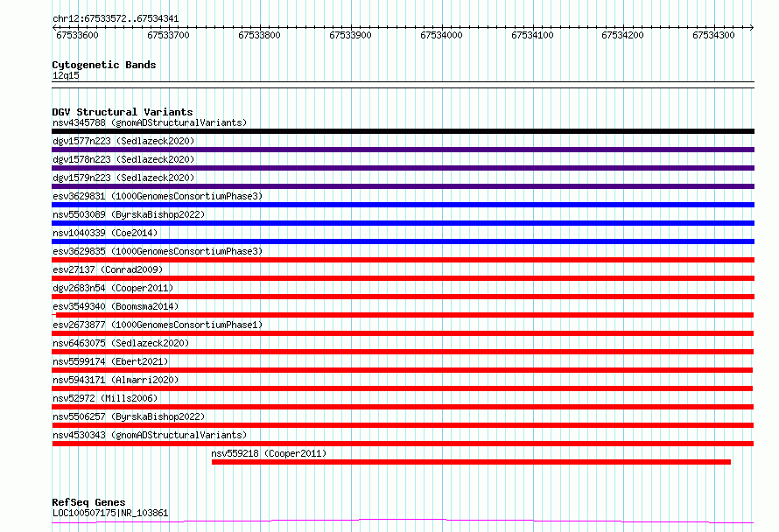This screenshot has height=532, width=779.
Task: Open dgv2683n54 (Cooper2011) variant label
Action: click(113, 288)
